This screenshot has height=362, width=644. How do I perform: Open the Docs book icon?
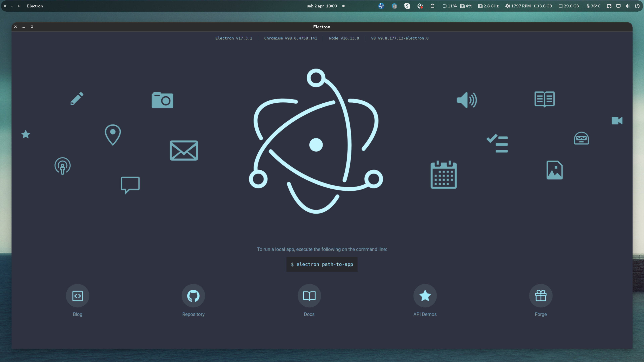click(309, 296)
